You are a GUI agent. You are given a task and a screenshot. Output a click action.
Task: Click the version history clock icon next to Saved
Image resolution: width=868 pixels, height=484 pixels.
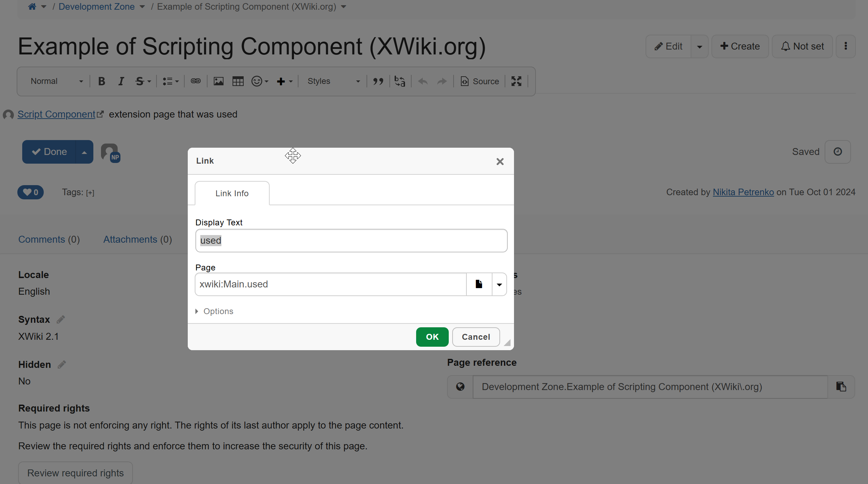click(x=838, y=152)
